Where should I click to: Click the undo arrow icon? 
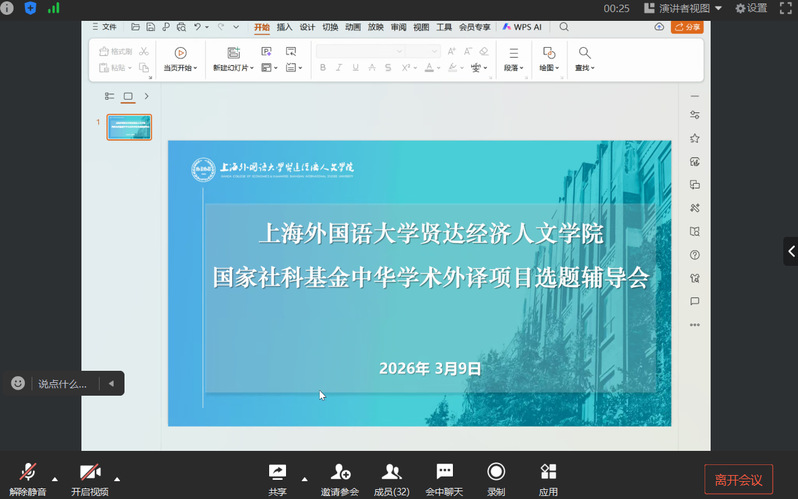(197, 27)
